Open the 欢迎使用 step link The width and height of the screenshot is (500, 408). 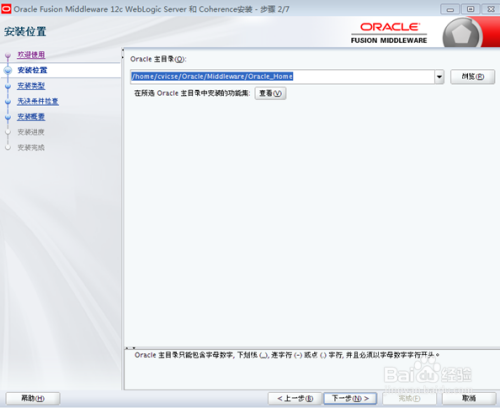pos(31,55)
